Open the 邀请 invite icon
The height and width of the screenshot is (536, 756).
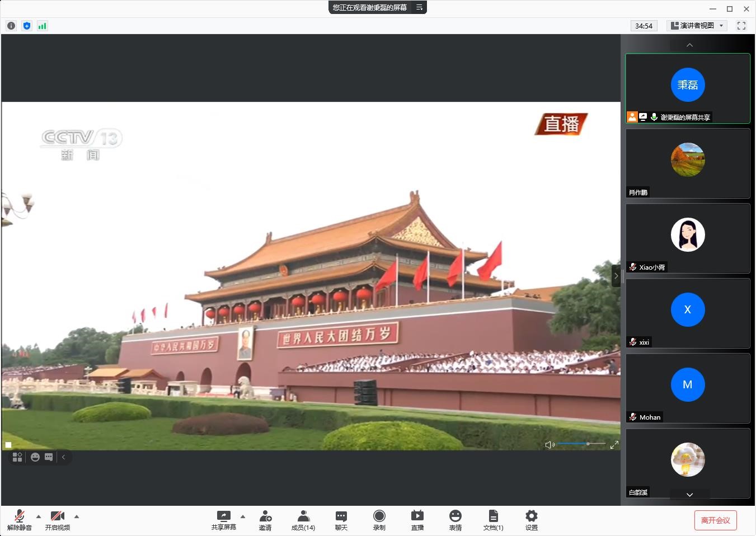[265, 520]
